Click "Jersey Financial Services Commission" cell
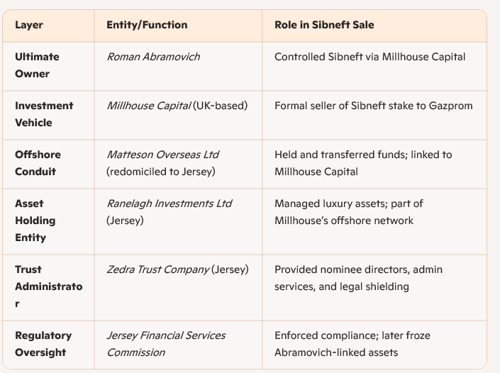 166,344
